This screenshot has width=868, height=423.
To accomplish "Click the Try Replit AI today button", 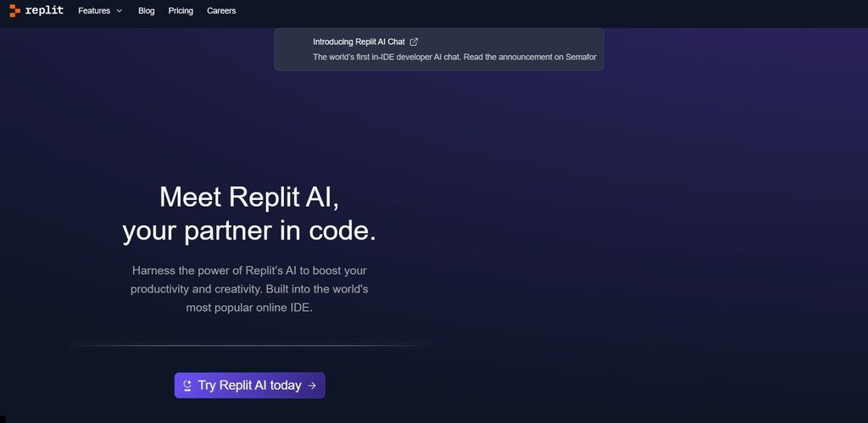I will tap(249, 386).
